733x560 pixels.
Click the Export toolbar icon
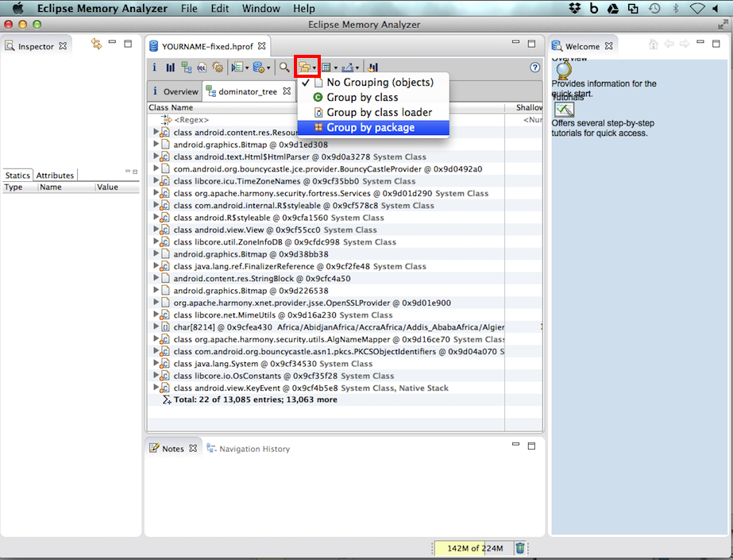point(347,68)
